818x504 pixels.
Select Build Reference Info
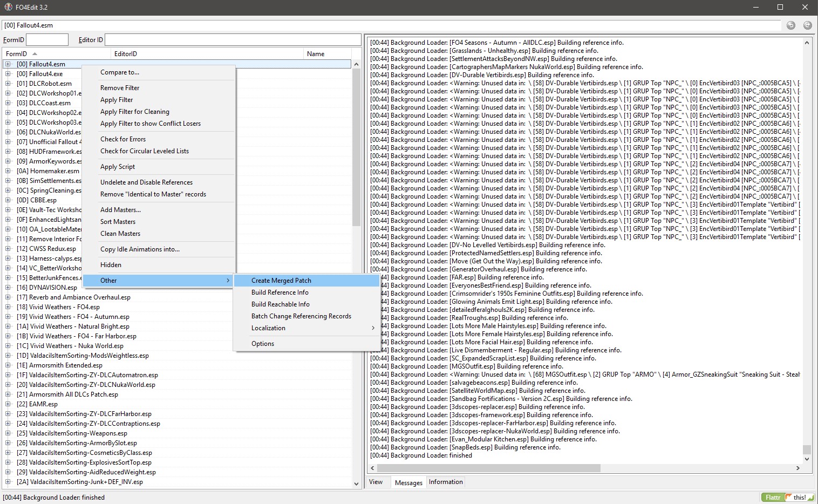[x=306, y=292]
